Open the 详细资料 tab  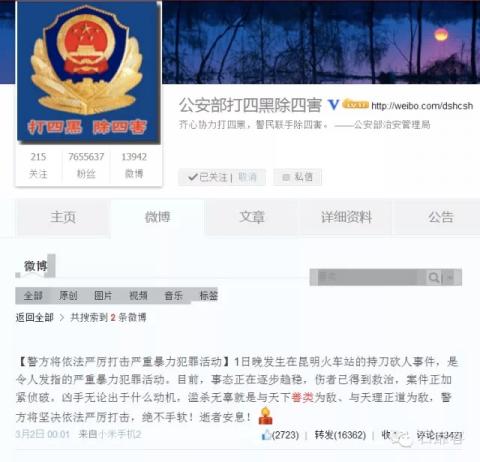click(x=346, y=217)
